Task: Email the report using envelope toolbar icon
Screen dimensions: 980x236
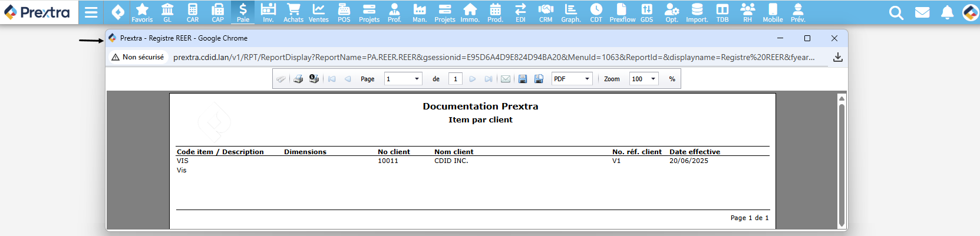Action: coord(506,79)
